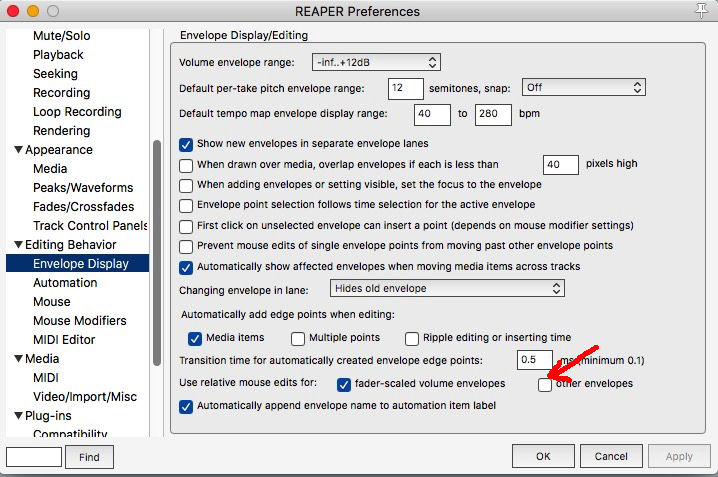
Task: Open Video/Import/Misc preferences
Action: (85, 397)
